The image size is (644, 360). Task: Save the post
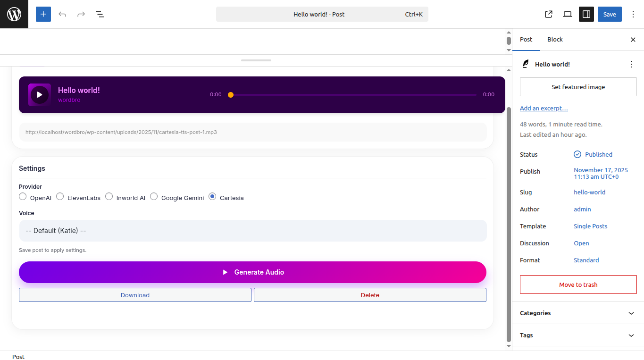[610, 14]
